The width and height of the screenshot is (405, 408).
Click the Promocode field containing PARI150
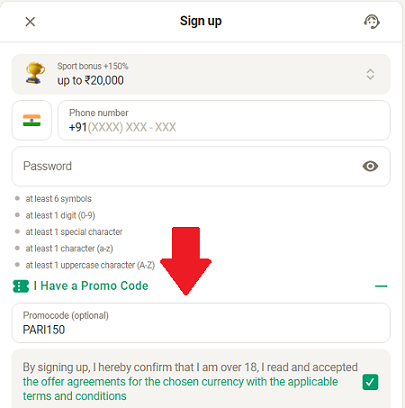[201, 323]
